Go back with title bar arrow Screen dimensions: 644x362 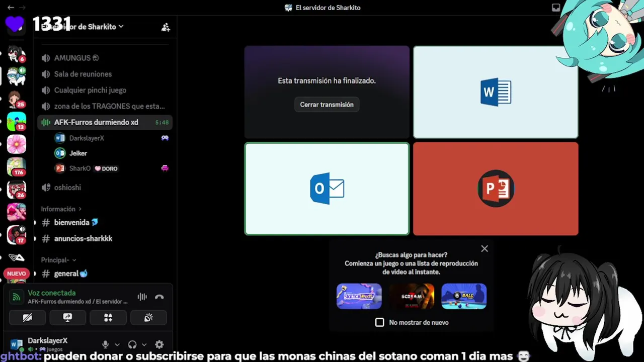[11, 8]
